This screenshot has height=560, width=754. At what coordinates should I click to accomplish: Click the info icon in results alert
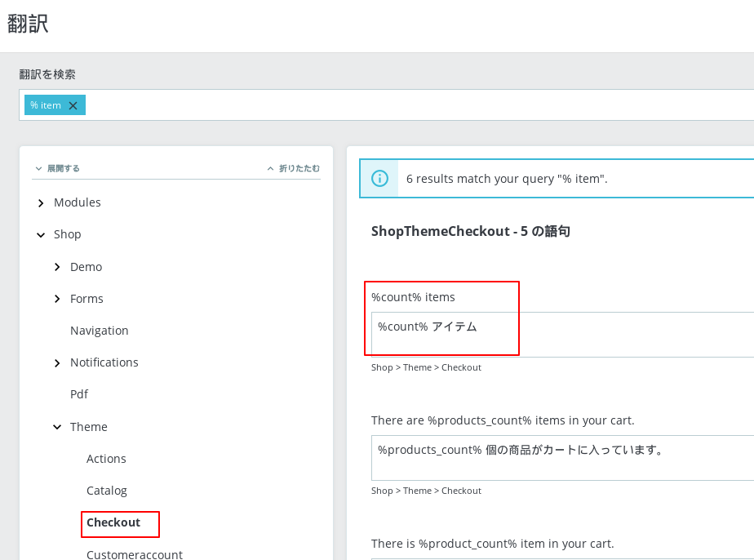tap(380, 179)
